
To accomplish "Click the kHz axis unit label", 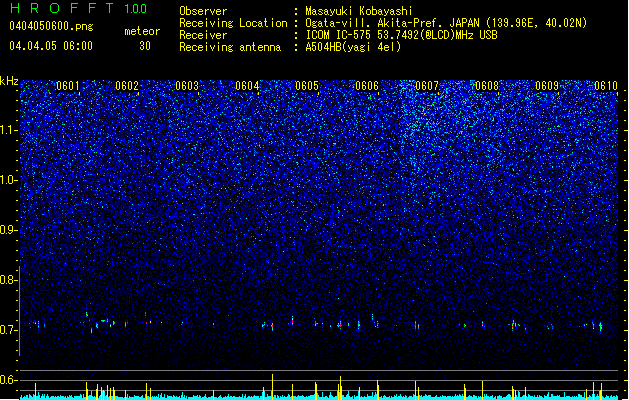I will (x=9, y=81).
